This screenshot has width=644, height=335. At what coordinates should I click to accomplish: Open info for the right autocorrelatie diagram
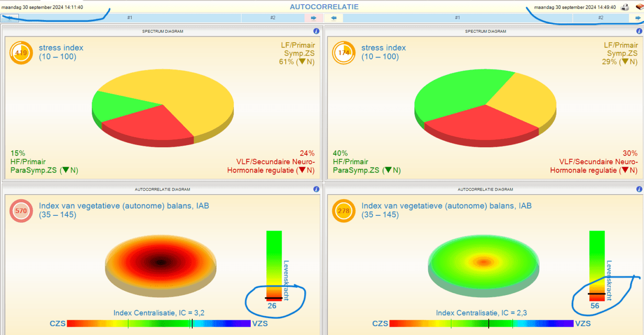[x=639, y=189]
